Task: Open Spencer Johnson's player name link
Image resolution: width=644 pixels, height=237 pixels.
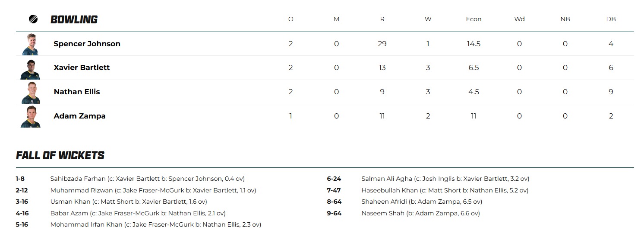Action: pyautogui.click(x=87, y=44)
